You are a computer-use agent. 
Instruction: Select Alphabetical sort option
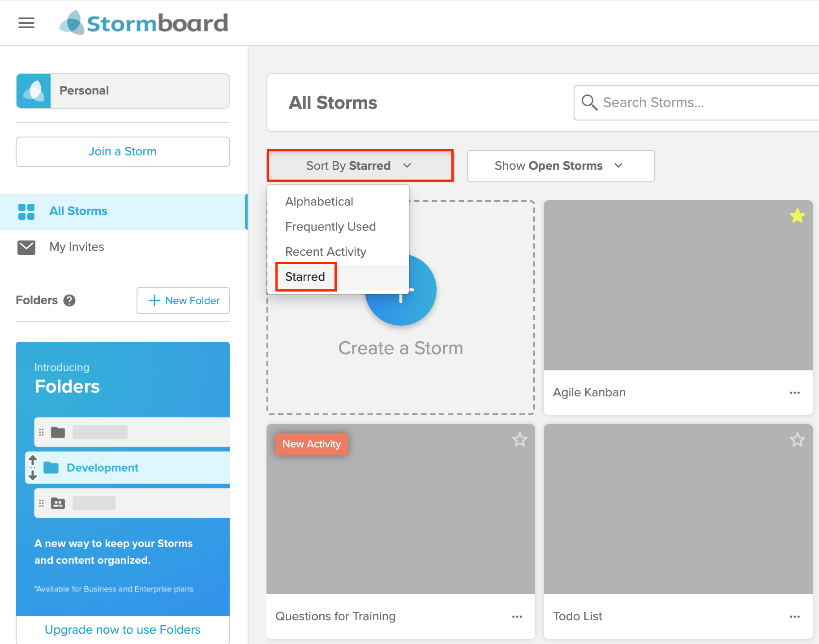[338, 202]
